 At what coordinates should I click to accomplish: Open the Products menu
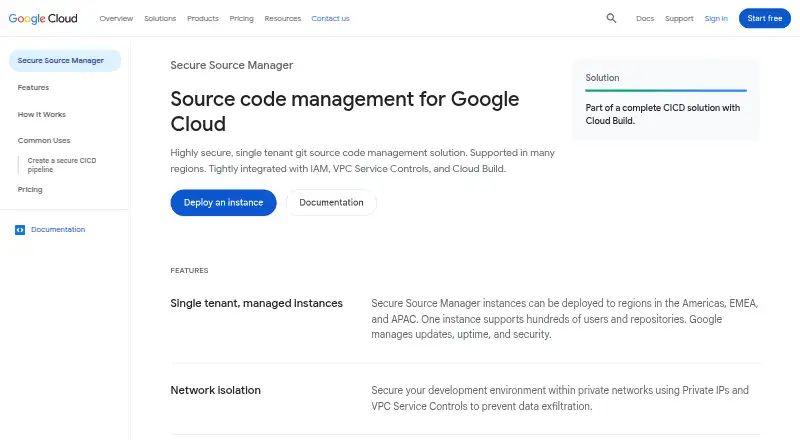(x=203, y=18)
